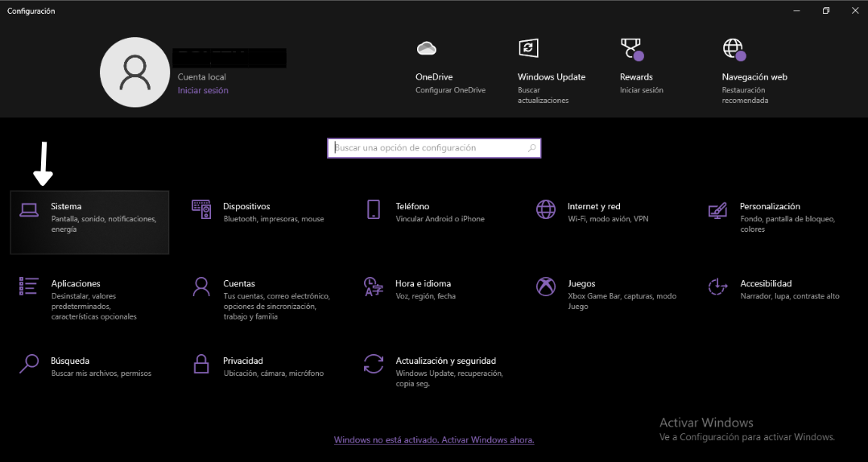Open the Aplicaciones list icon
Screen dimensions: 868x462
(x=29, y=287)
